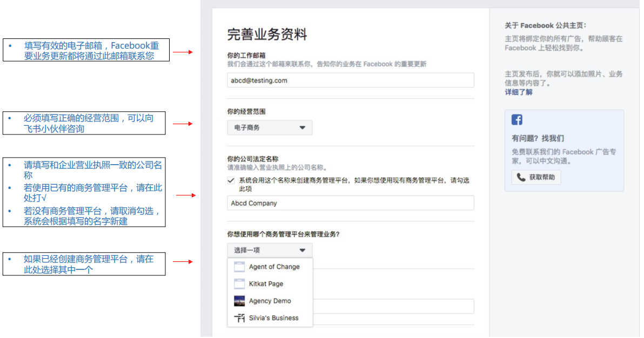644x338 pixels.
Task: Select Agent of Change from the list
Action: pos(270,267)
